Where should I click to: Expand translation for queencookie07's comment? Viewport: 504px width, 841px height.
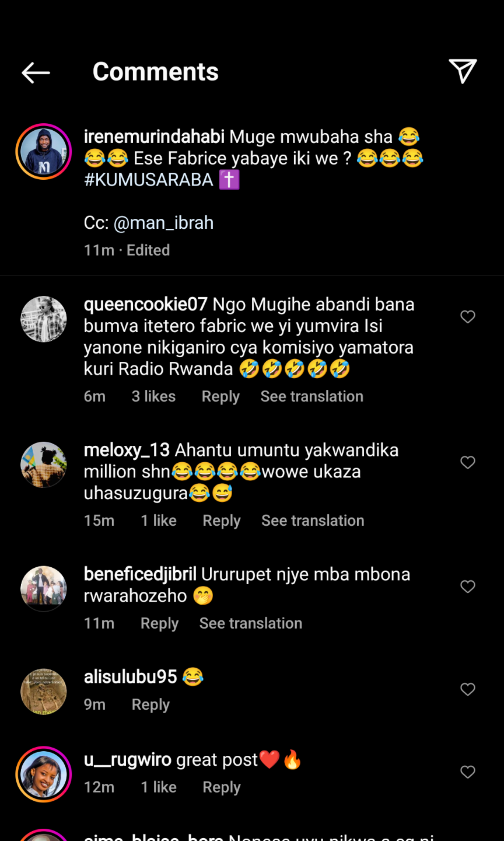click(311, 396)
